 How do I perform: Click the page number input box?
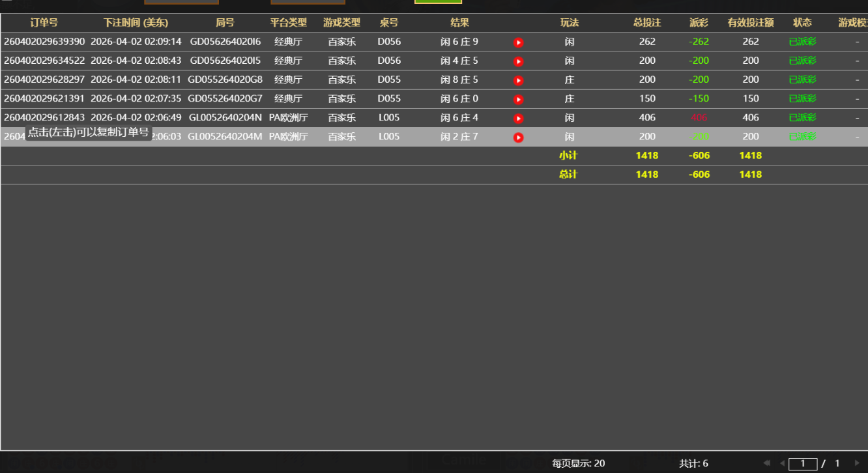coord(803,463)
